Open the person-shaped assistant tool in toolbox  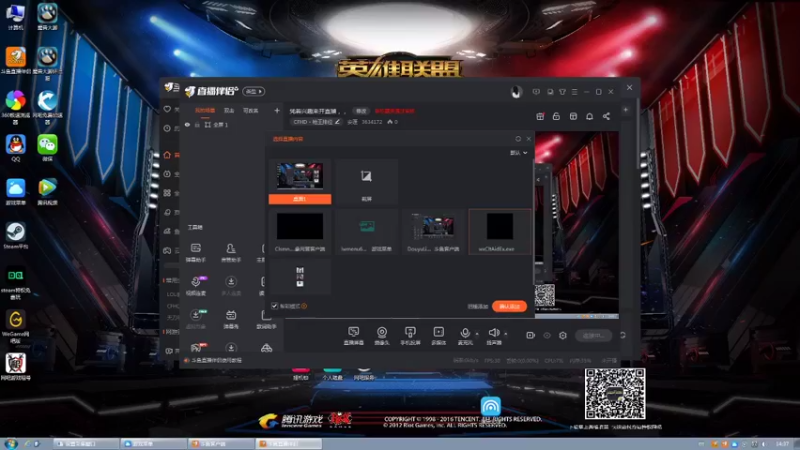click(x=231, y=252)
